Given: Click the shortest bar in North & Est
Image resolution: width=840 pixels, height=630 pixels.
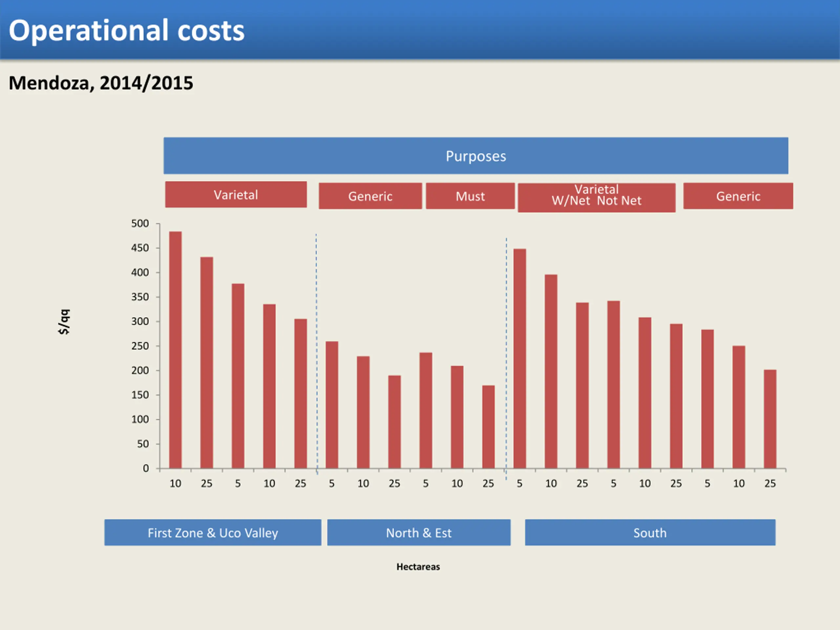Looking at the screenshot, I should (488, 427).
